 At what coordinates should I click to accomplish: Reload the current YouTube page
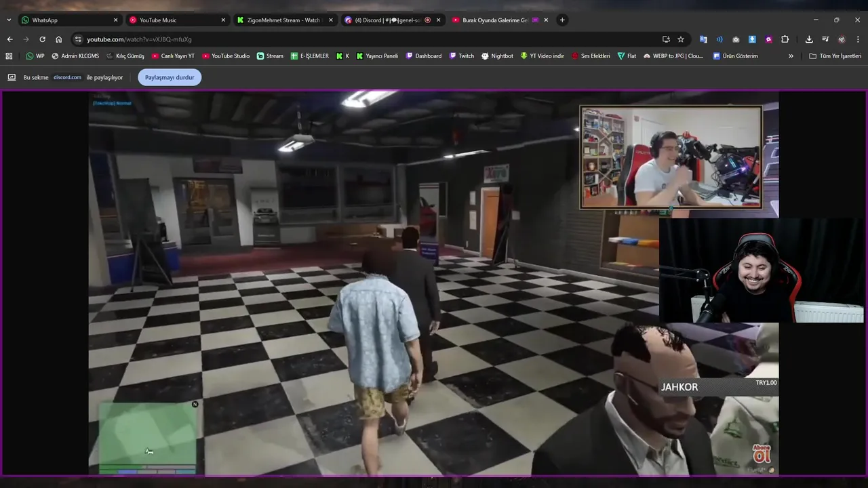[x=42, y=39]
